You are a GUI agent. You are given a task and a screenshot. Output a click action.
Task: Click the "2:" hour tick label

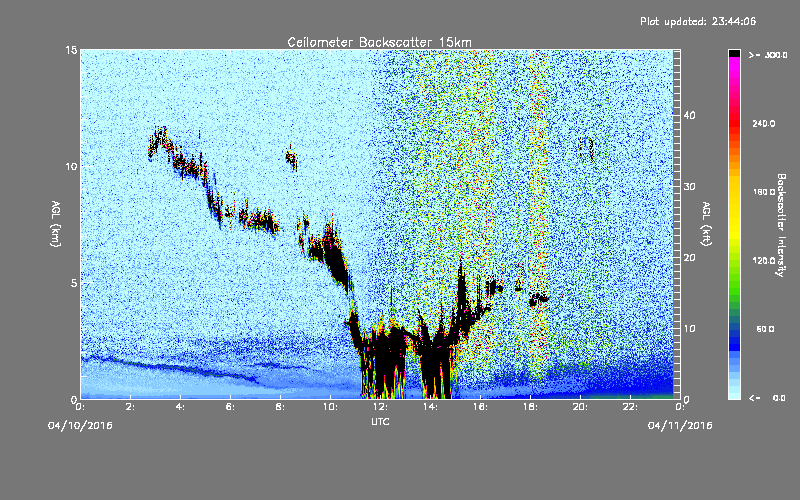pyautogui.click(x=131, y=407)
